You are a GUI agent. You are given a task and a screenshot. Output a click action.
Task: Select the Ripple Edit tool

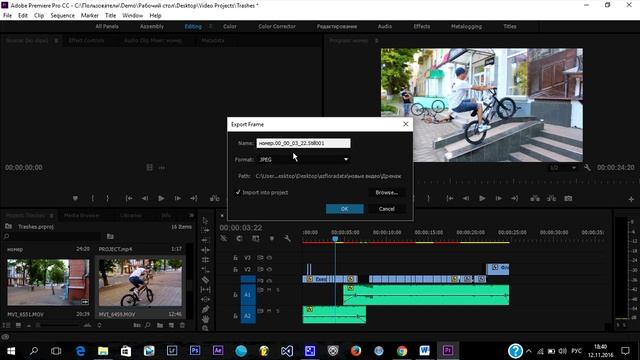pyautogui.click(x=205, y=240)
